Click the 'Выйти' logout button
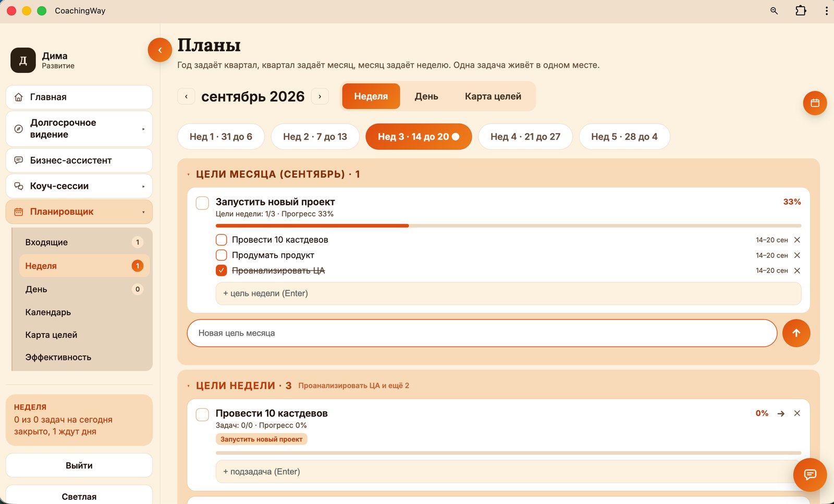Image resolution: width=834 pixels, height=504 pixels. pos(79,465)
